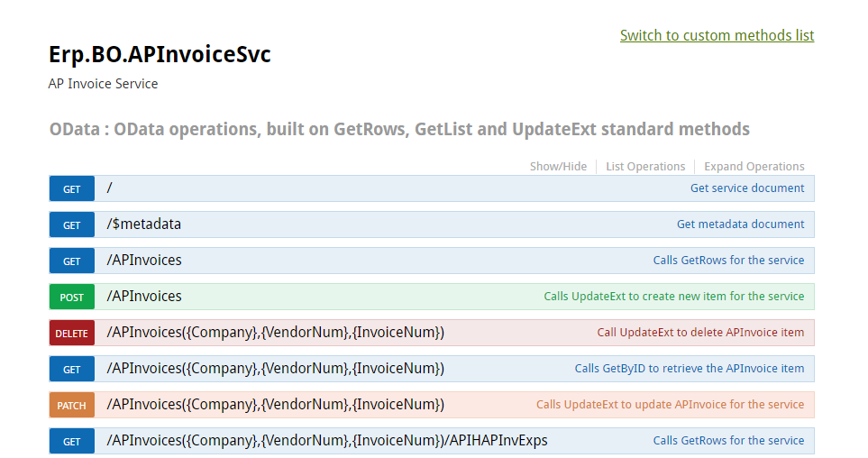
Task: Expand the OData section heading
Action: [x=399, y=129]
